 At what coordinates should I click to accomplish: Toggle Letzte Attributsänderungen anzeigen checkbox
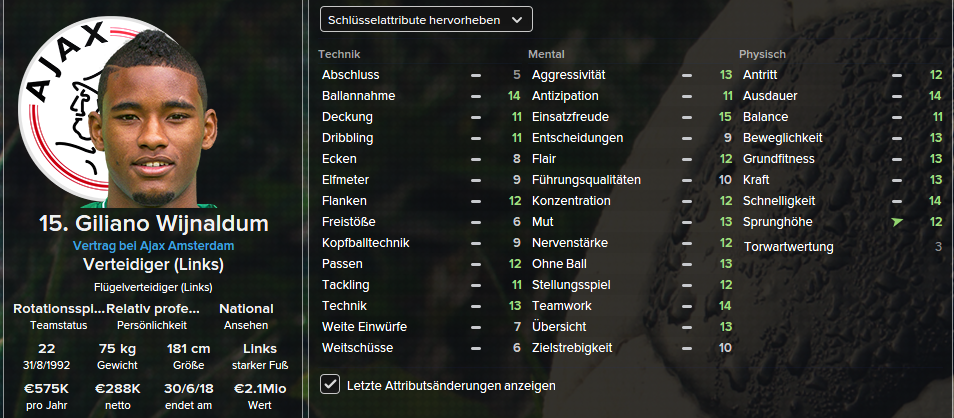[329, 384]
